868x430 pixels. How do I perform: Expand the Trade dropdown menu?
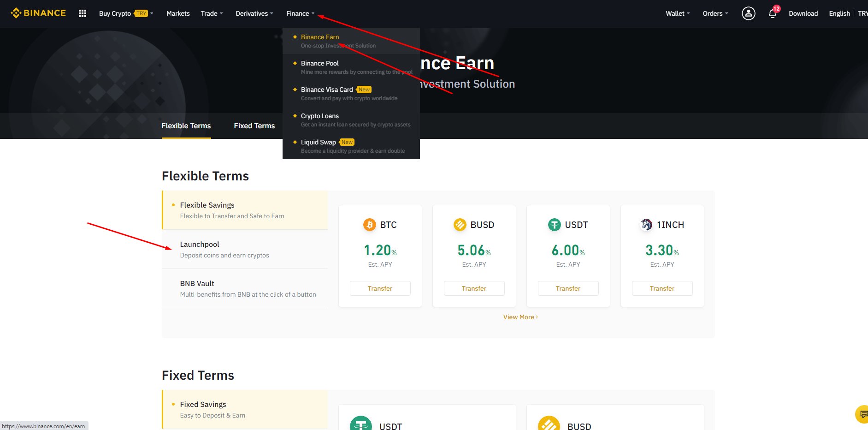(x=212, y=13)
